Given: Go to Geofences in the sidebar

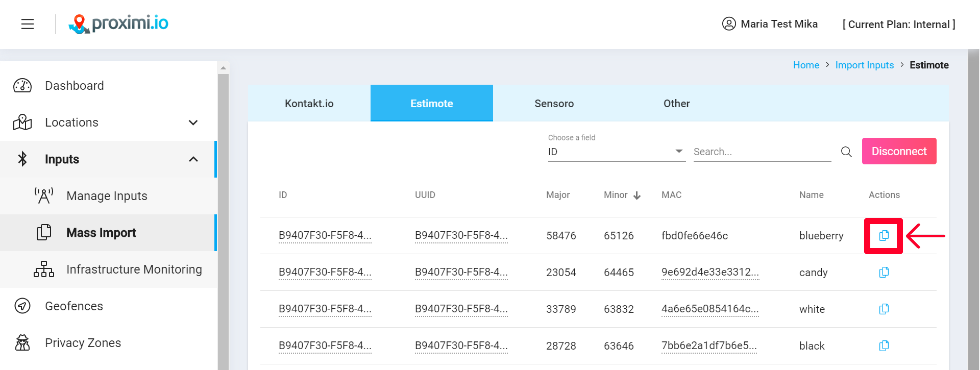Looking at the screenshot, I should [108, 306].
